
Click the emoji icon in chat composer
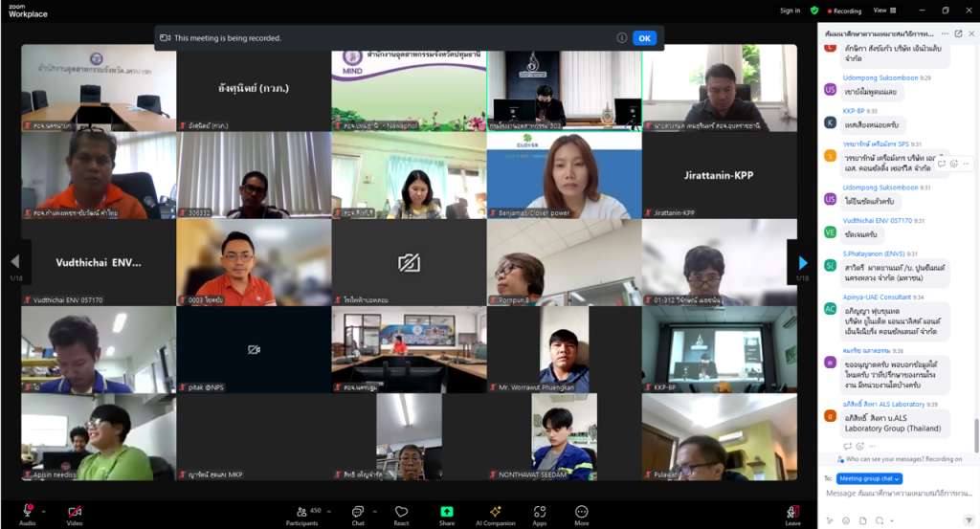pos(846,520)
